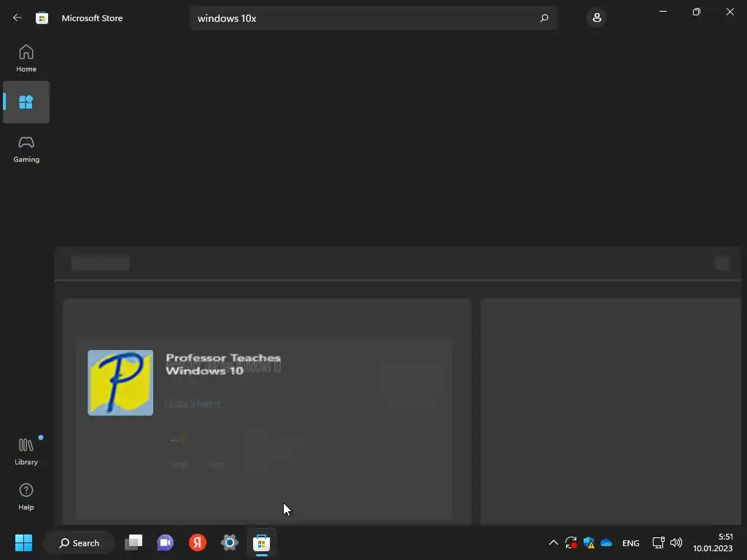Open the clock showing 5:51 10.01.2023
This screenshot has height=560, width=747.
(x=713, y=542)
